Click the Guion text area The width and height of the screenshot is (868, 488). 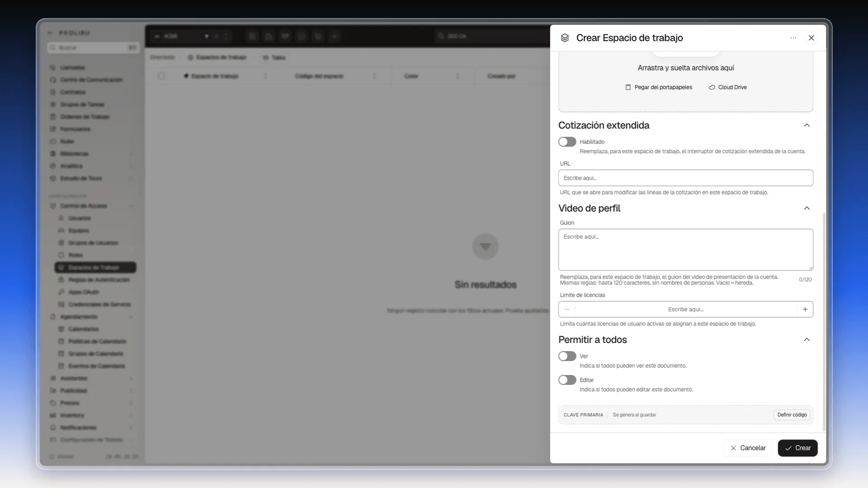685,249
